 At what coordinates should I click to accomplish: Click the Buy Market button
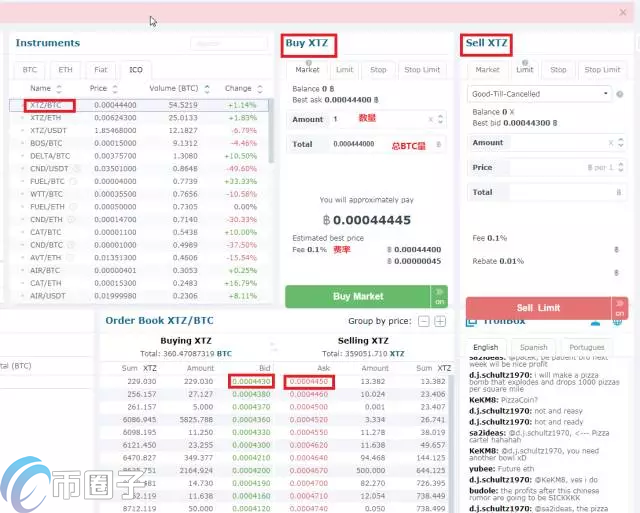point(358,296)
